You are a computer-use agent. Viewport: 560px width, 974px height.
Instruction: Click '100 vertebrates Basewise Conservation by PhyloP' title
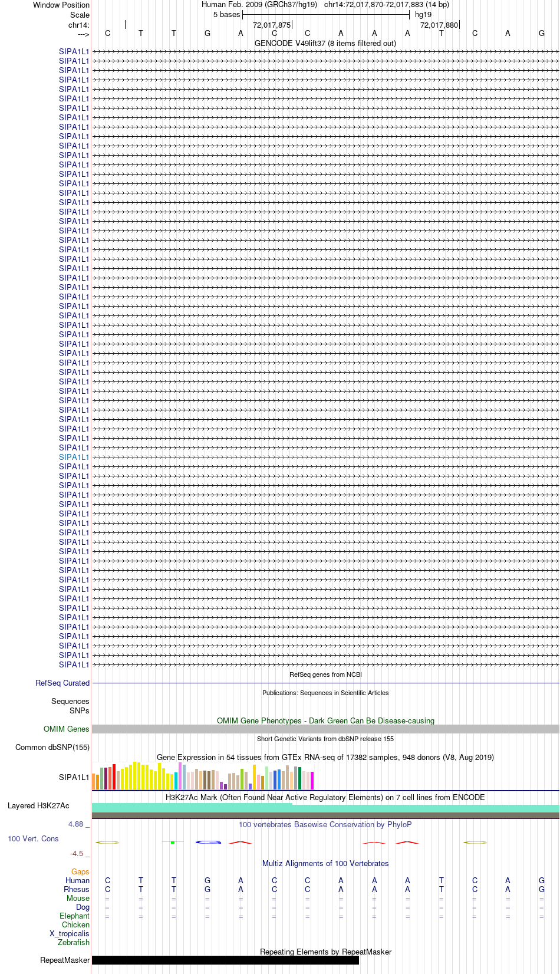(x=325, y=824)
